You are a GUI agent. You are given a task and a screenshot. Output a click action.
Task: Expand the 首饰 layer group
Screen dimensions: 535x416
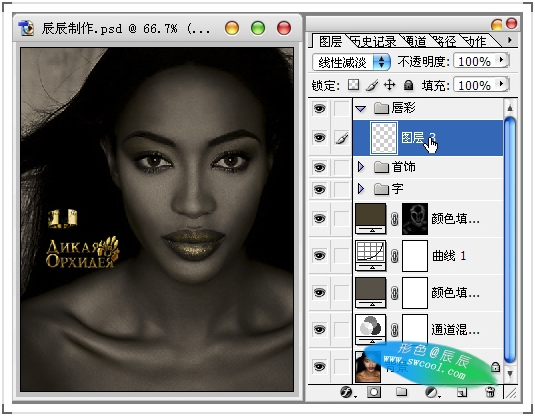tap(361, 167)
